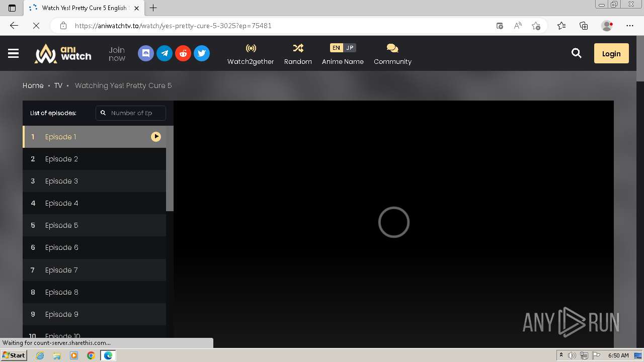
Task: Click the play icon on Episode 1
Action: coord(156,137)
